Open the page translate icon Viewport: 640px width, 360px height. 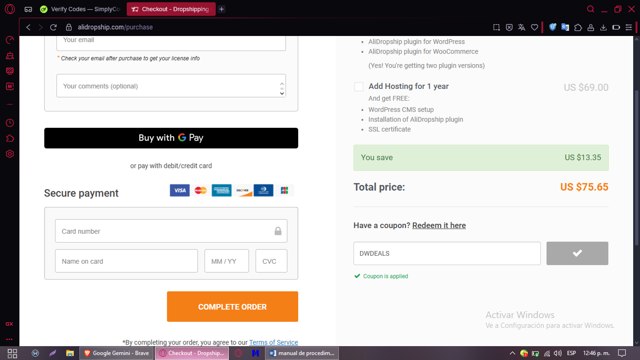point(522,27)
